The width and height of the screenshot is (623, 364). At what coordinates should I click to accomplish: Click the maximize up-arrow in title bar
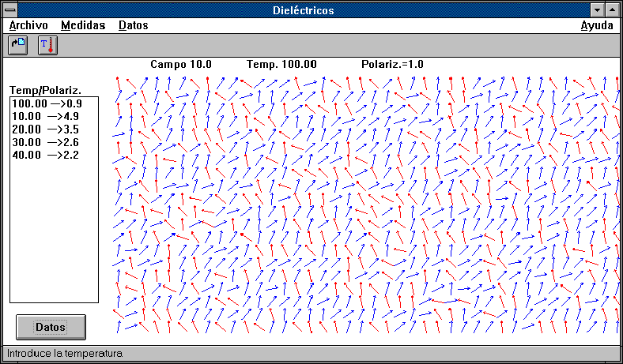612,10
